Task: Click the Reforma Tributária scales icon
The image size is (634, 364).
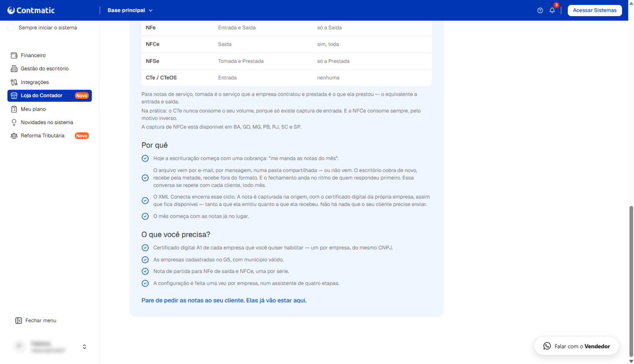Action: point(13,136)
